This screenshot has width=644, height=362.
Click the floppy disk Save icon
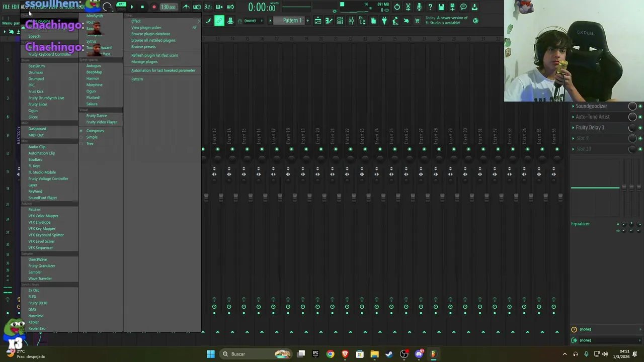pyautogui.click(x=441, y=7)
